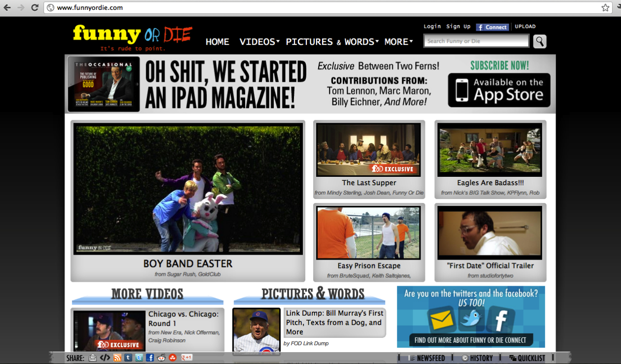The height and width of the screenshot is (364, 621).
Task: Click the More Videos section header
Action: 147,294
